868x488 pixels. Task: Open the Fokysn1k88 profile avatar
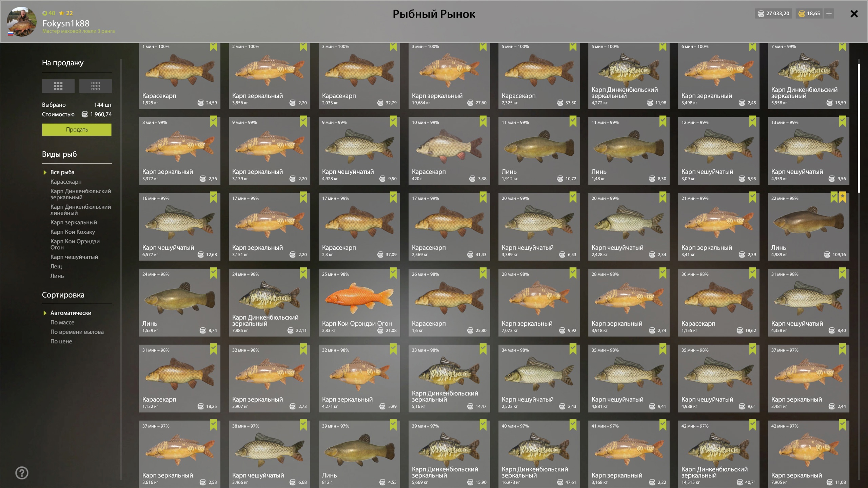click(x=22, y=22)
